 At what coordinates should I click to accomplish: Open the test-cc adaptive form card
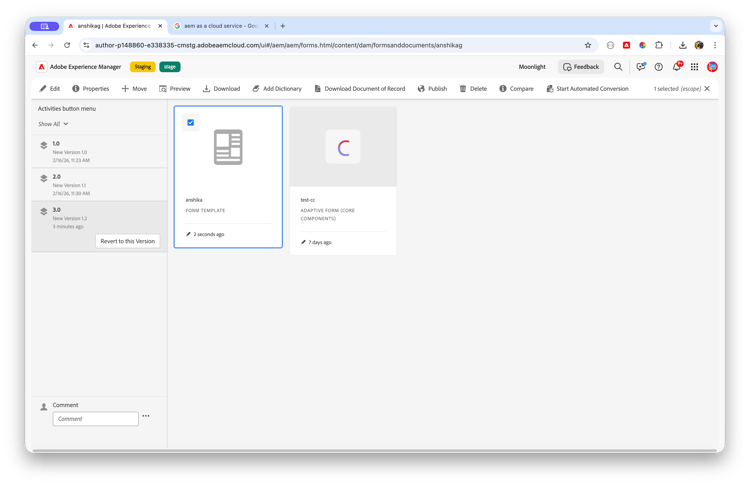[x=343, y=180]
